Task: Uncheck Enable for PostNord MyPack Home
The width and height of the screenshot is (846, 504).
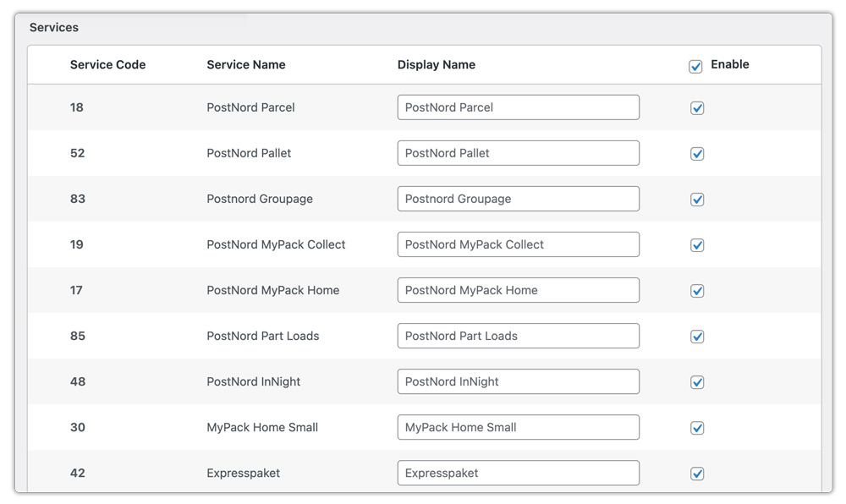Action: pos(697,291)
